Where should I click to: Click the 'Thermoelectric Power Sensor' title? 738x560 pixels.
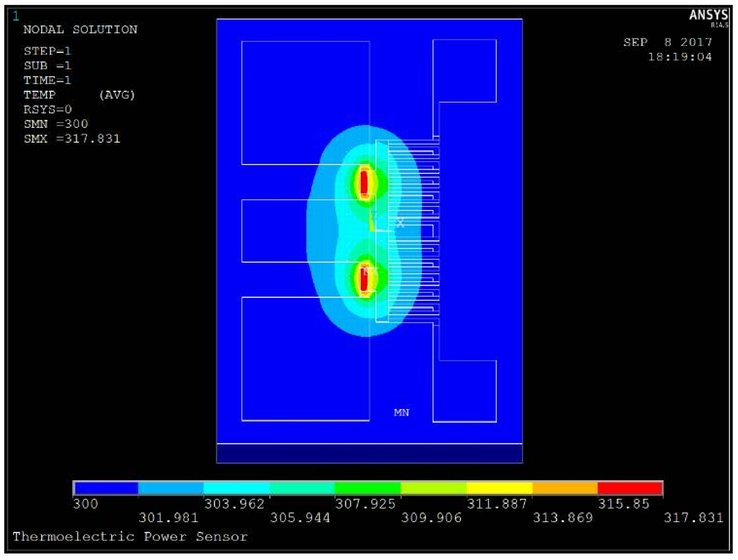tap(130, 537)
